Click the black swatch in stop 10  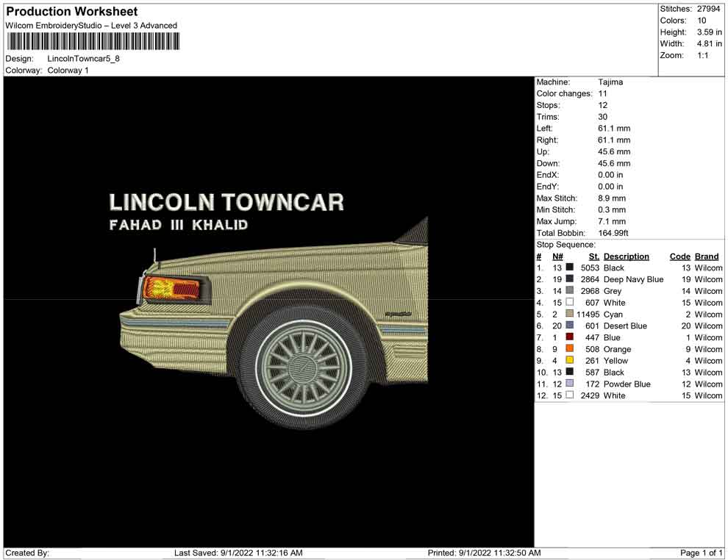click(570, 372)
